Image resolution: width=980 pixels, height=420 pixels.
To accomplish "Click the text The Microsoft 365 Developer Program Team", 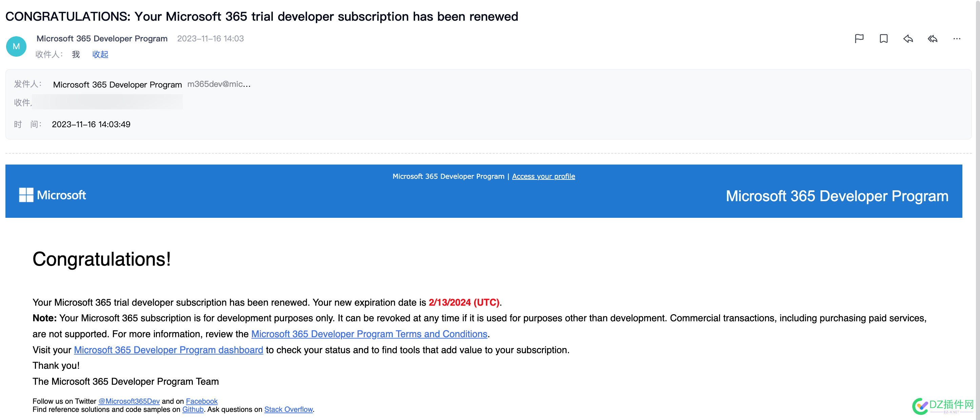I will point(125,382).
